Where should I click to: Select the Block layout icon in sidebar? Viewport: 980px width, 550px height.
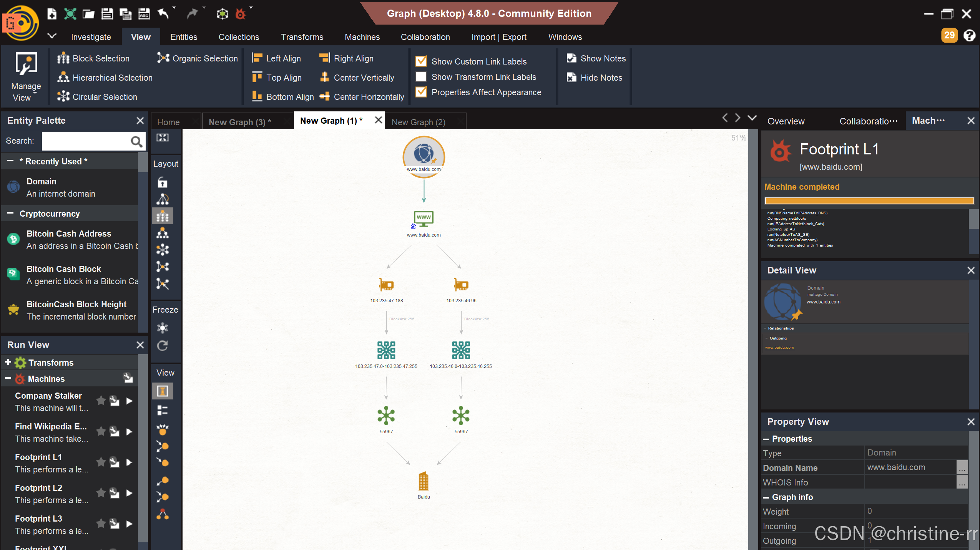point(163,216)
